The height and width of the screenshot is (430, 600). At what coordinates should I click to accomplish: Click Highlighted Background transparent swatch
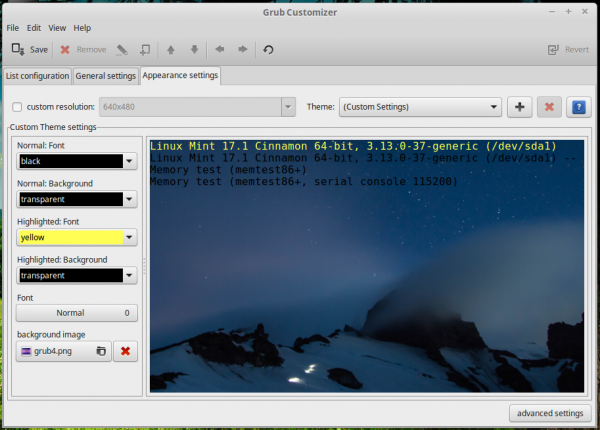coord(71,275)
